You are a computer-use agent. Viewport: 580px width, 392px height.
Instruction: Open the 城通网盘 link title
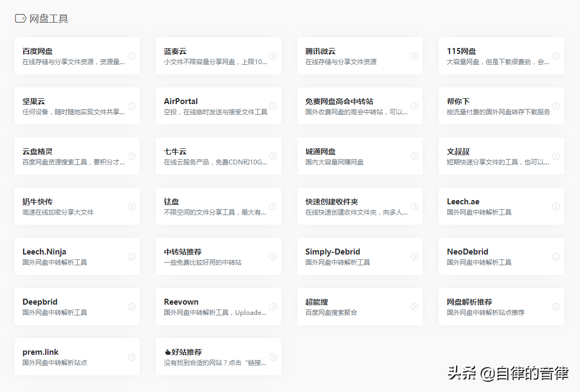click(x=320, y=152)
